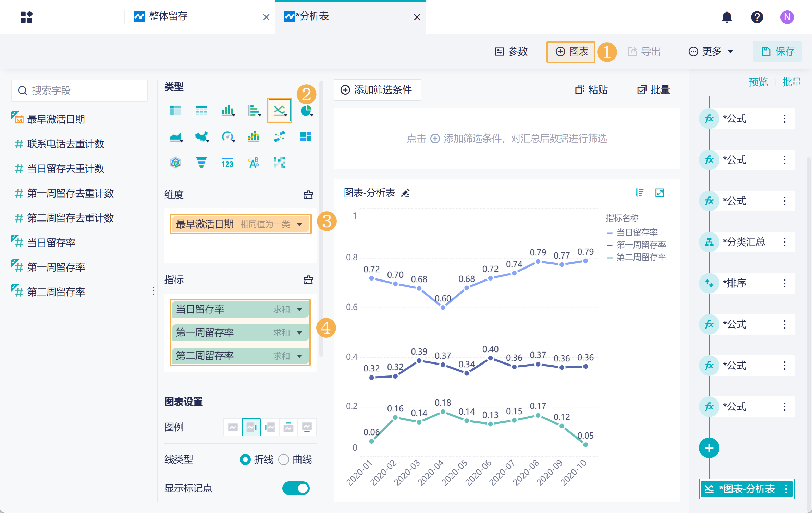Select the area chart type
Image resolution: width=812 pixels, height=513 pixels.
pyautogui.click(x=176, y=137)
